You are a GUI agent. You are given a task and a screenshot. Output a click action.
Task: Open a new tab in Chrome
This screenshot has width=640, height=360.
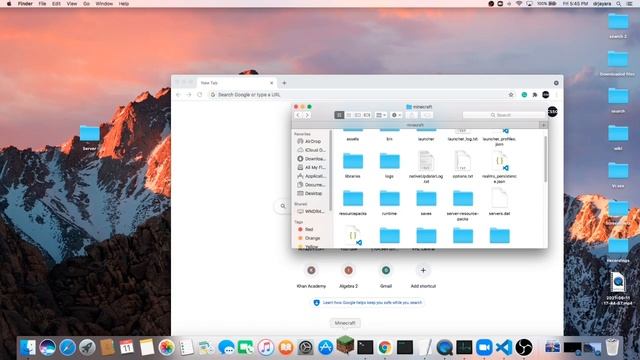tap(284, 83)
